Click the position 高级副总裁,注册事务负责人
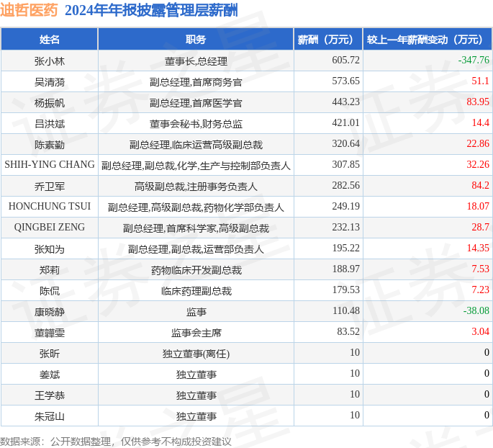493x448 pixels. coord(196,187)
